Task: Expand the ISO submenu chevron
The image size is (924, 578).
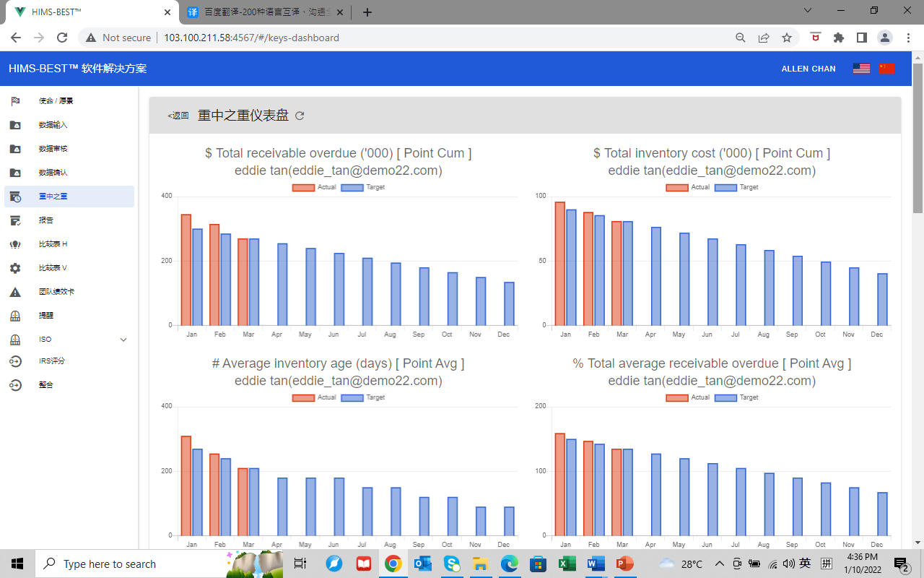Action: [123, 340]
